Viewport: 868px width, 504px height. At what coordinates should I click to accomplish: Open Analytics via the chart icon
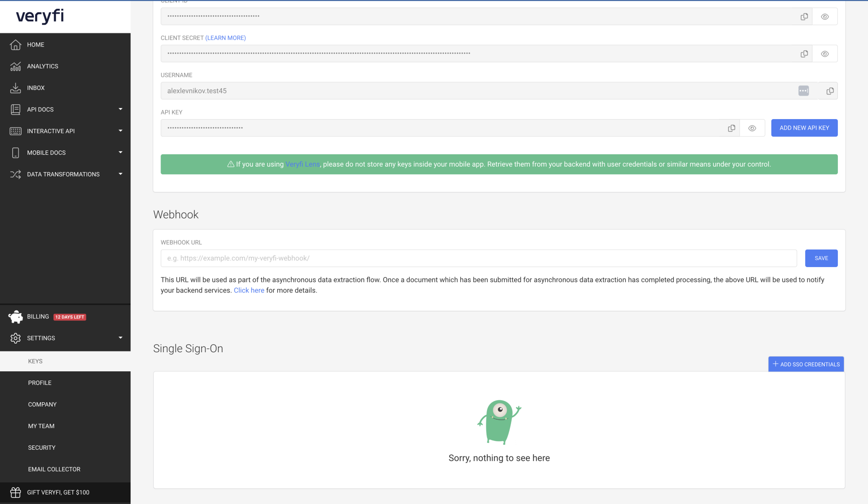tap(16, 66)
